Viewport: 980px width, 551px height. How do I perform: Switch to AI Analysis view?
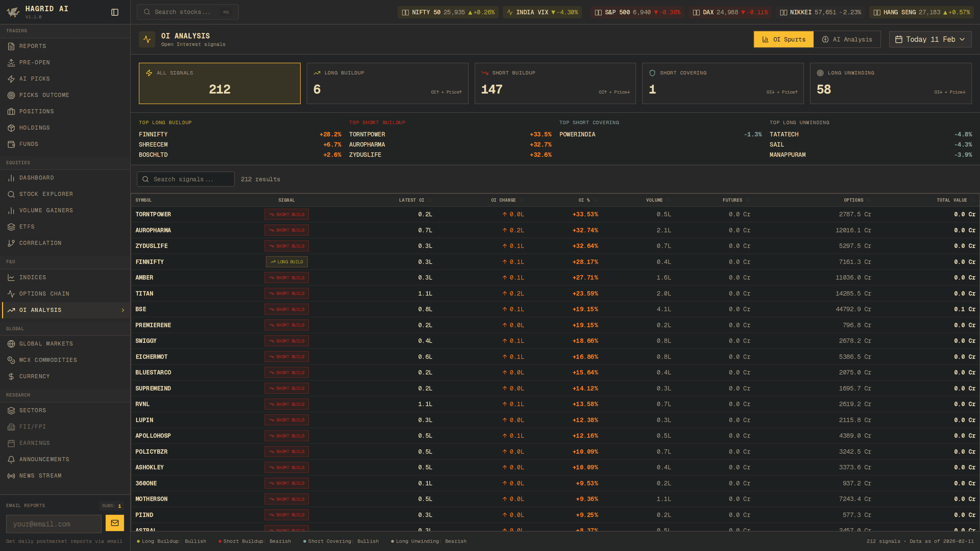click(847, 39)
